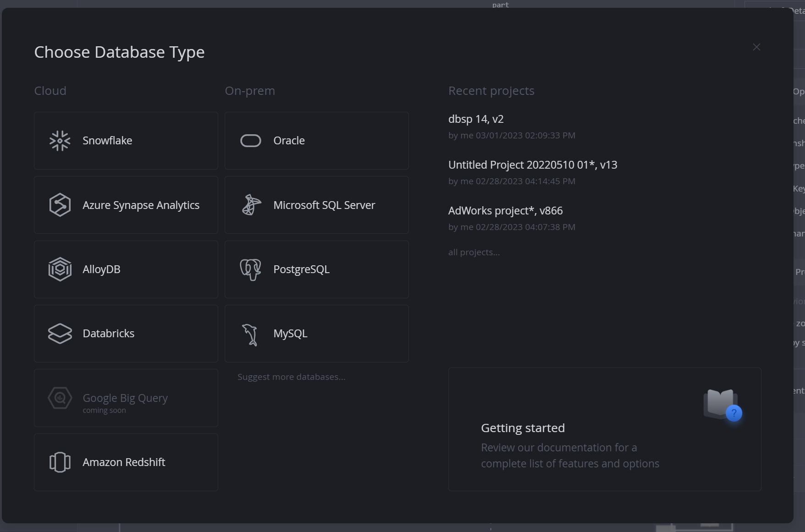Pick the Databricks label
Viewport: 805px width, 532px height.
coord(109,334)
